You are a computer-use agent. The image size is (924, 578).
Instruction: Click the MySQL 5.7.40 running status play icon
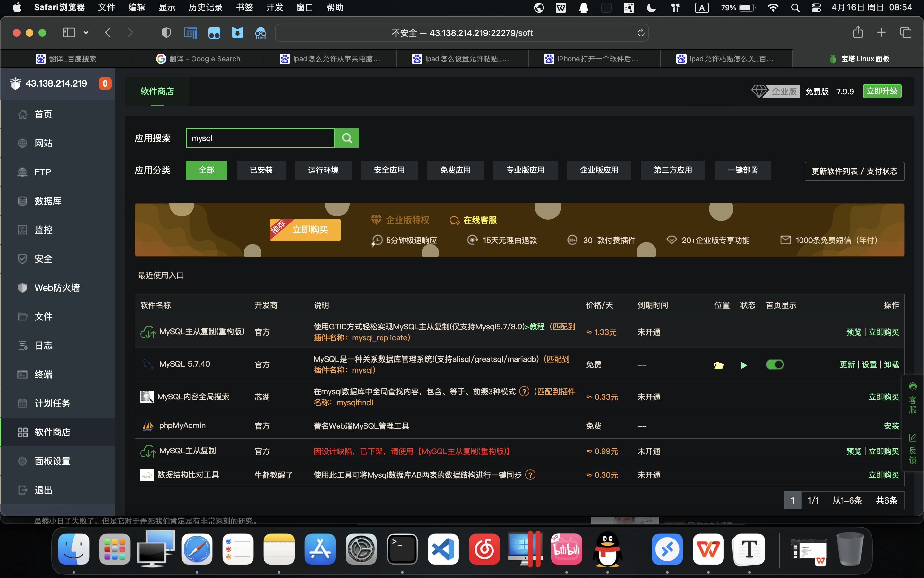[x=744, y=365]
